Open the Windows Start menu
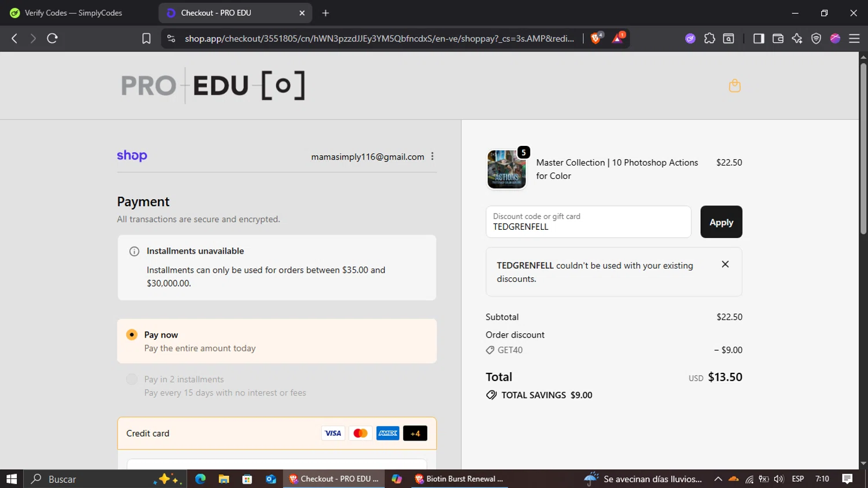This screenshot has width=868, height=488. pyautogui.click(x=12, y=479)
